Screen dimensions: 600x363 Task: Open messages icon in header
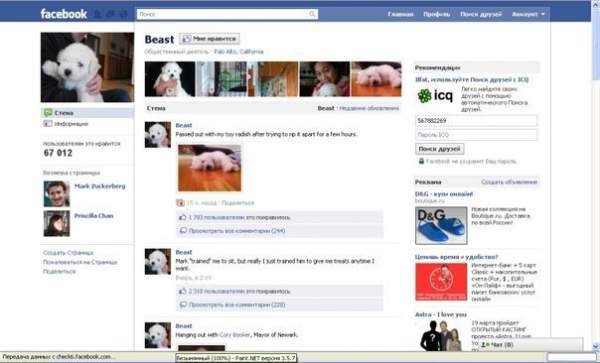point(110,15)
